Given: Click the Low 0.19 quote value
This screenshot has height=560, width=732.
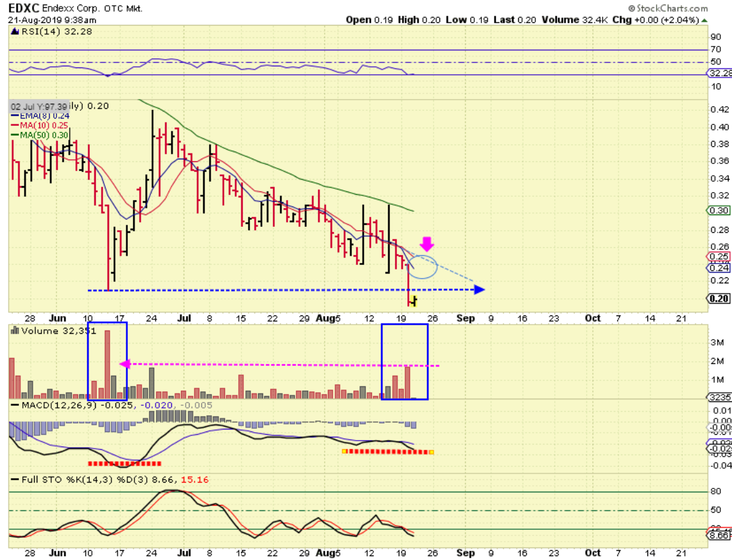Looking at the screenshot, I should click(x=467, y=20).
